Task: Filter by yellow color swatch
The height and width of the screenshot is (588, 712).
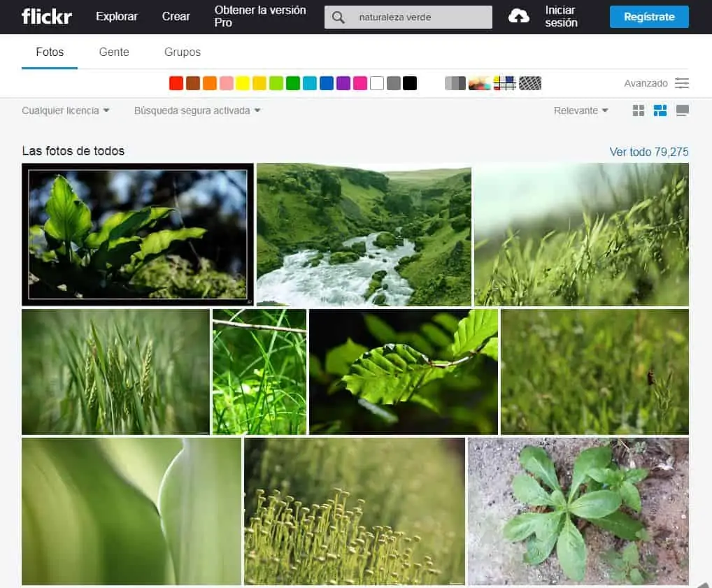Action: 243,83
